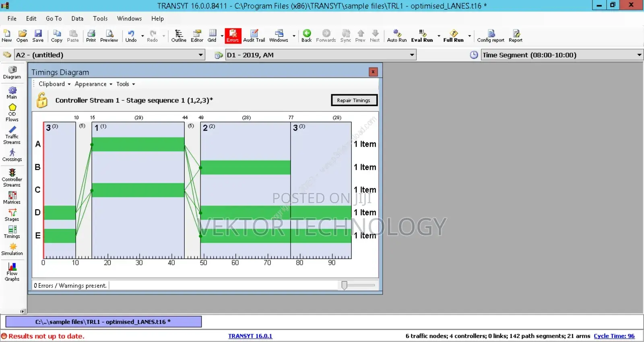
Task: Open the Config report
Action: pos(491,35)
